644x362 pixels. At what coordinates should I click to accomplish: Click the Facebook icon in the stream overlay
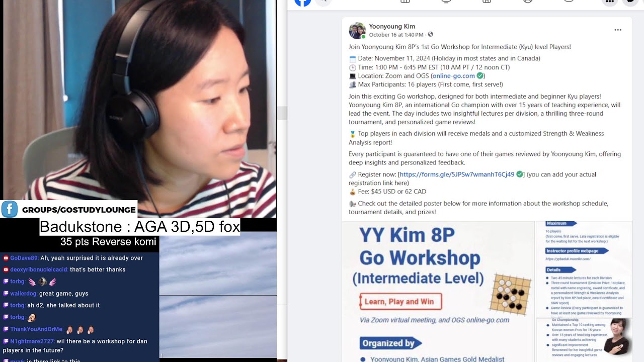9,209
